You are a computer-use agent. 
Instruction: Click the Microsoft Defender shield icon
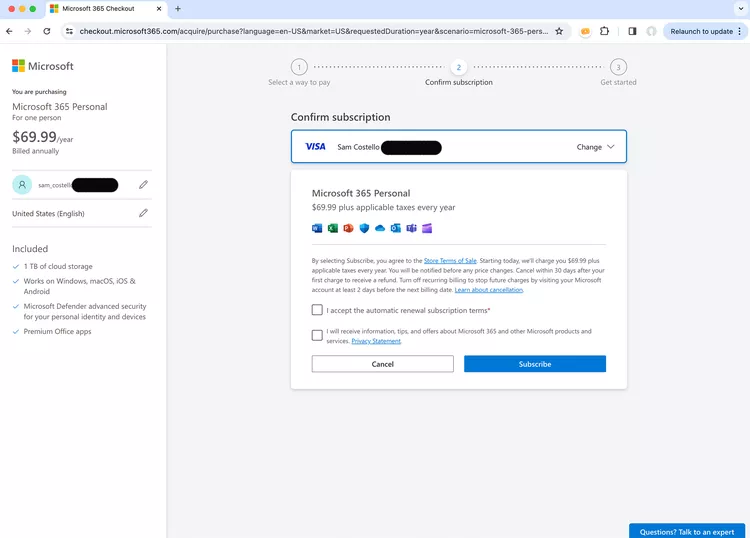click(x=364, y=228)
